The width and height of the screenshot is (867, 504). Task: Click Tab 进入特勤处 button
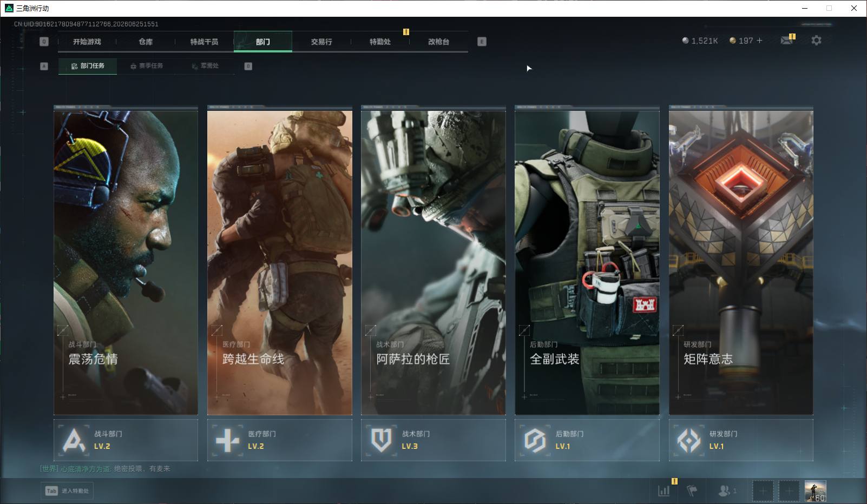tap(67, 490)
